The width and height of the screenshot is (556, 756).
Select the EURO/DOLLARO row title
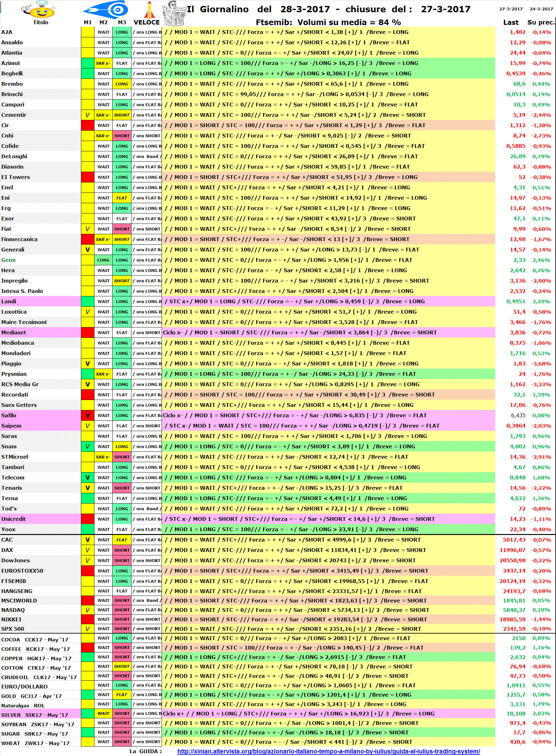(40, 686)
